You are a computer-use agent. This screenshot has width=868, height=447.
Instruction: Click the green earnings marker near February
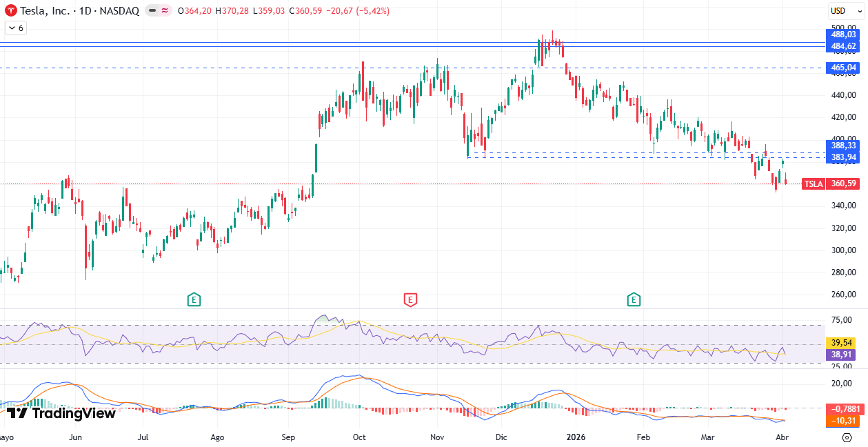[x=634, y=299]
